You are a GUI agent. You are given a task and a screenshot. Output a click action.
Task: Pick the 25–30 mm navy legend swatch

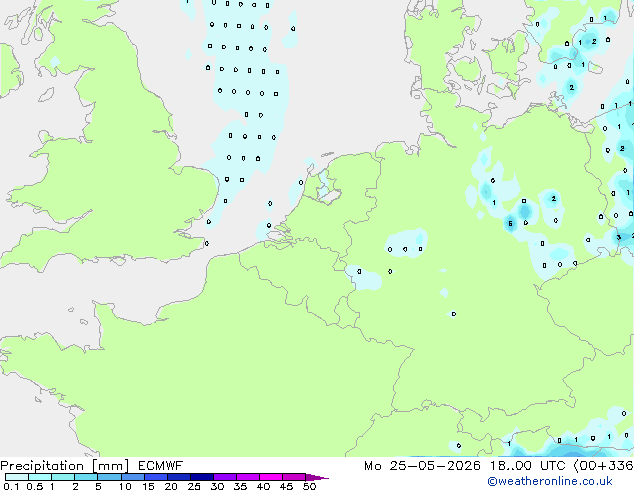pyautogui.click(x=201, y=477)
